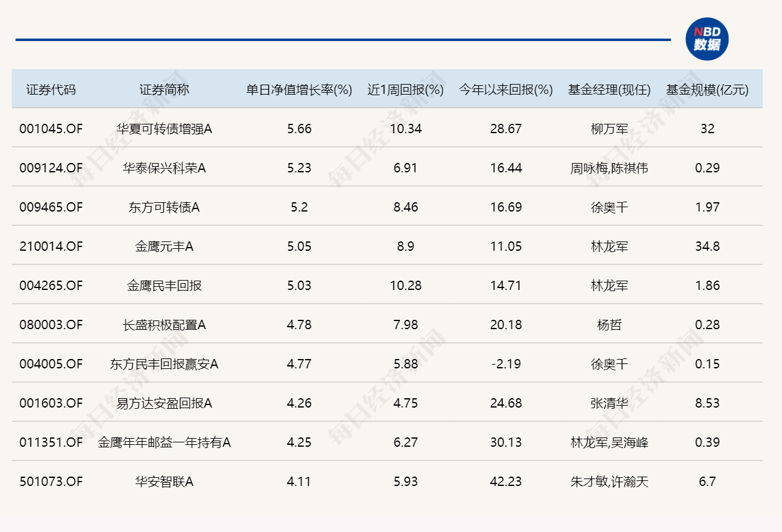Click fund size value 0.29
The width and height of the screenshot is (782, 532).
(x=707, y=168)
